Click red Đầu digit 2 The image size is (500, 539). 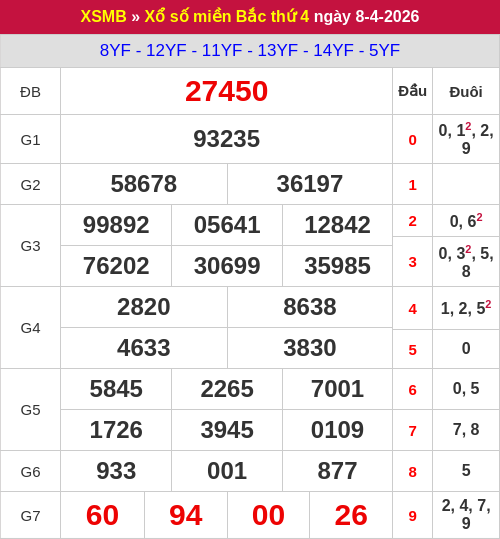412,221
